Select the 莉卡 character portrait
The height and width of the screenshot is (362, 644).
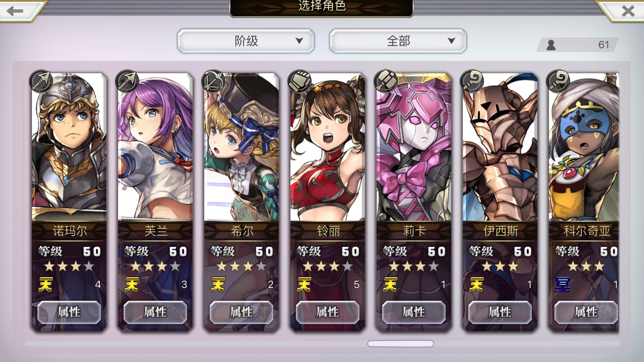(414, 147)
